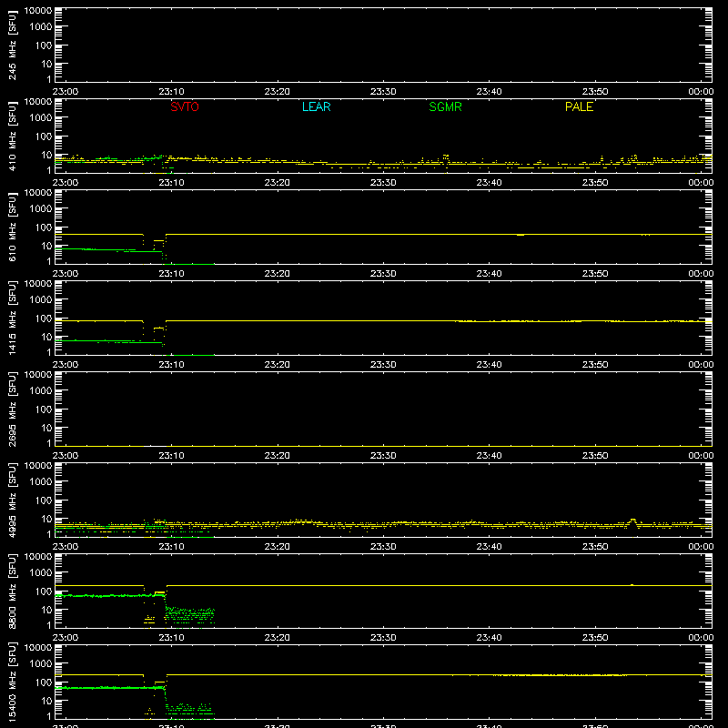This screenshot has height=728, width=728.
Task: Select the 1415 MHz [SFU] axis label
Action: tap(12, 318)
